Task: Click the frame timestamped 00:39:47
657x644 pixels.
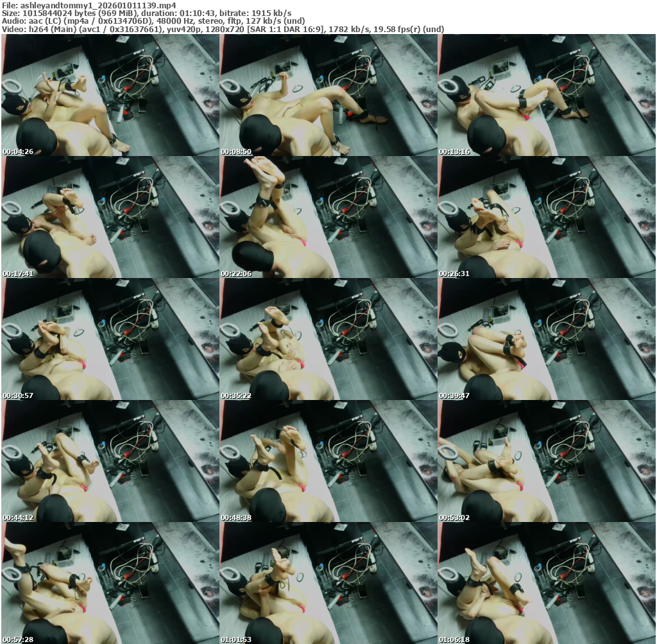Action: tap(546, 339)
